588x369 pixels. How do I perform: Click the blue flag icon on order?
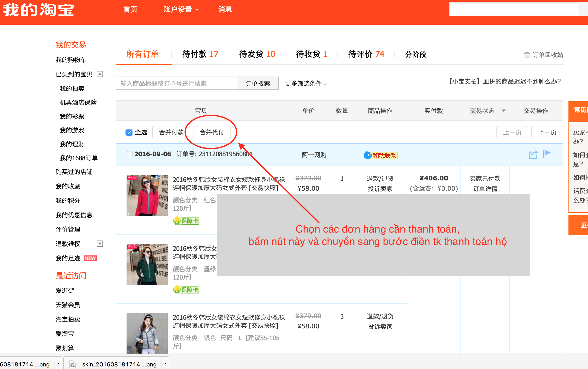point(547,154)
